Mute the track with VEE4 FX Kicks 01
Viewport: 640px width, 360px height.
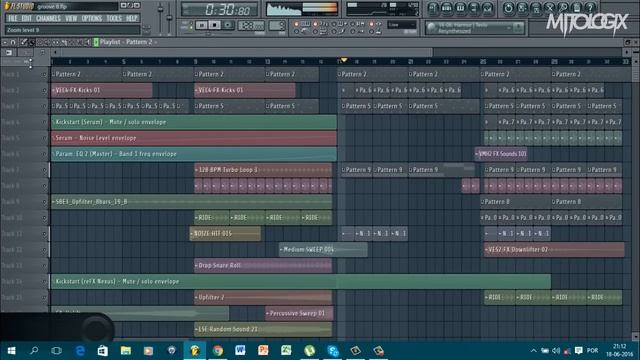[x=44, y=90]
